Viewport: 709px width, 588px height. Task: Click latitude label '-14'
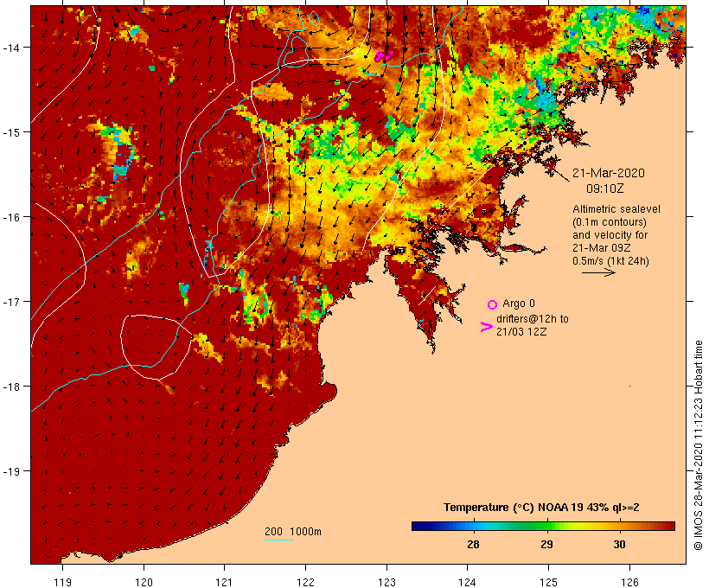[x=10, y=48]
